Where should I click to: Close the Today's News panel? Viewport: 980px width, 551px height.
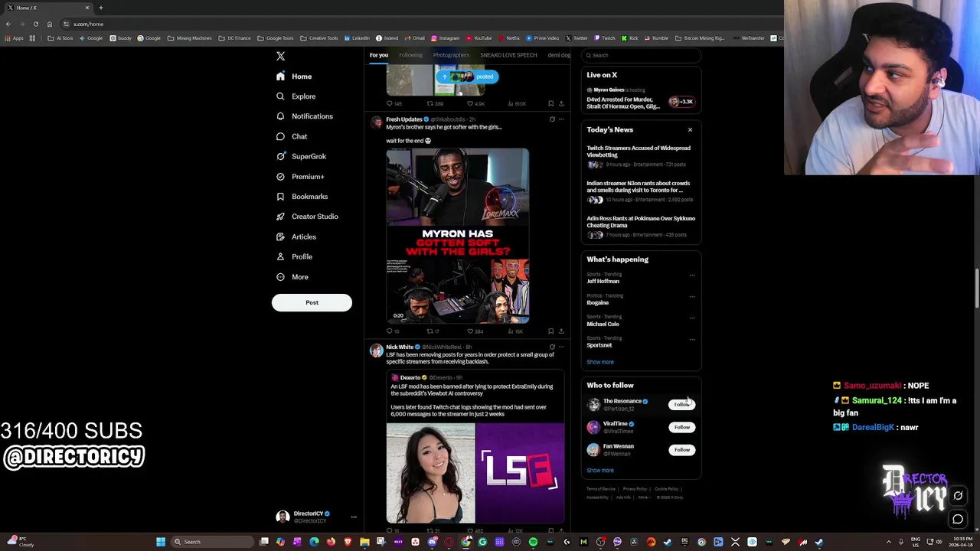[690, 130]
